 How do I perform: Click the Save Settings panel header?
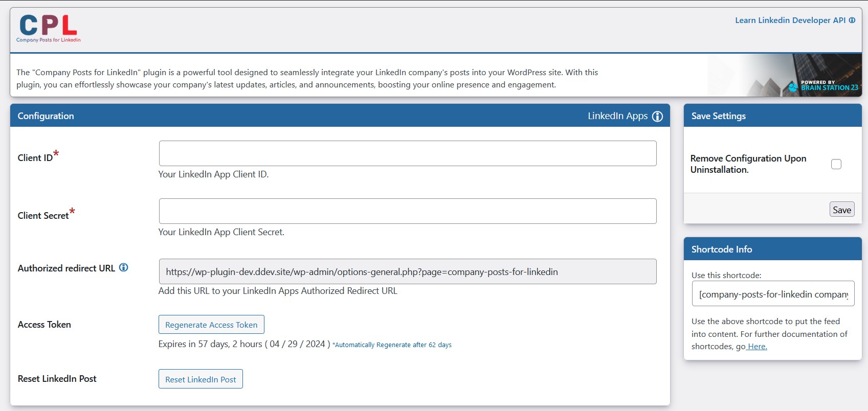click(x=719, y=116)
